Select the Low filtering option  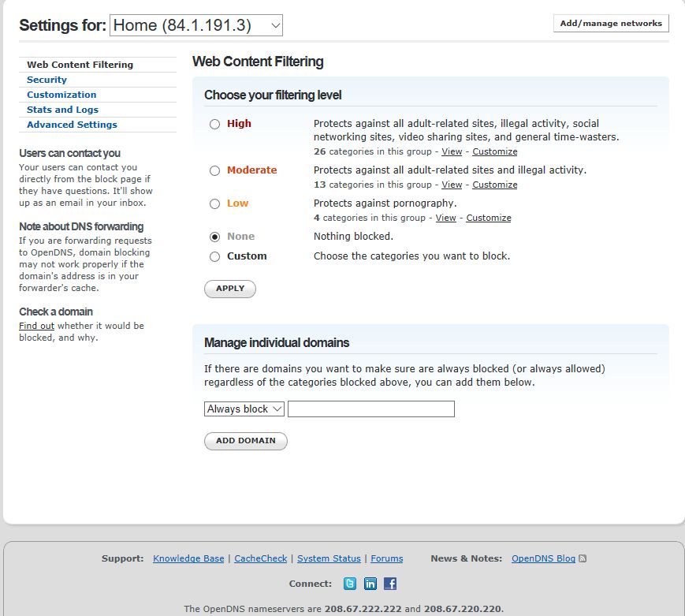click(x=215, y=203)
